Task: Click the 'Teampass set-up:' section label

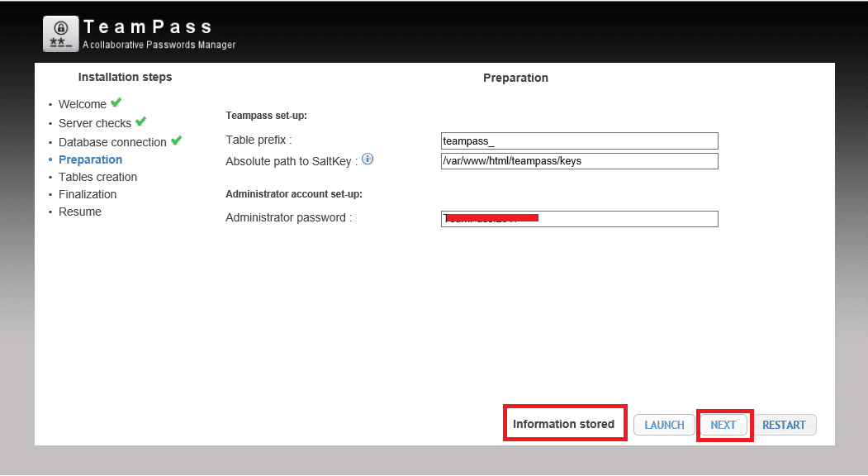Action: 266,115
